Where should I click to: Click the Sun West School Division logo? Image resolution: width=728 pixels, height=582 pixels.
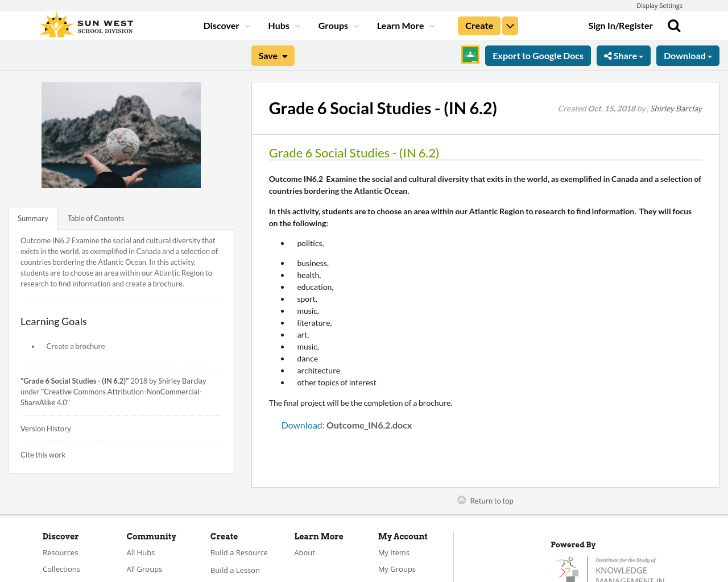86,26
